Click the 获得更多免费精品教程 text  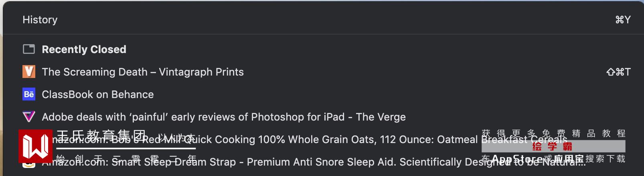pos(553,133)
